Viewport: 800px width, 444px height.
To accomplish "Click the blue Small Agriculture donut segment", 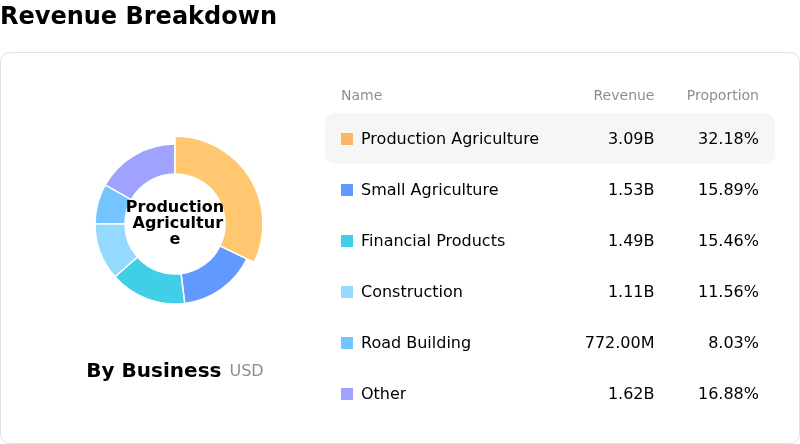I will click(212, 277).
